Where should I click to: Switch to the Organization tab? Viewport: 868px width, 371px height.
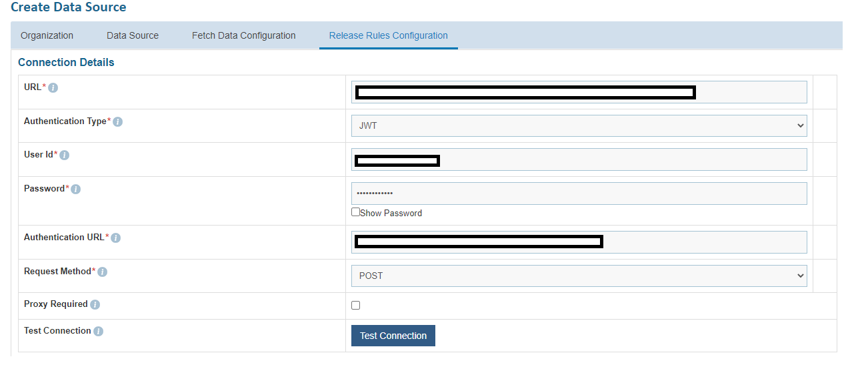tap(47, 35)
